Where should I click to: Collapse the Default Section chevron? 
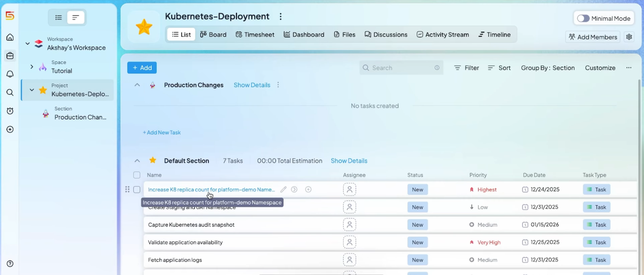point(137,161)
